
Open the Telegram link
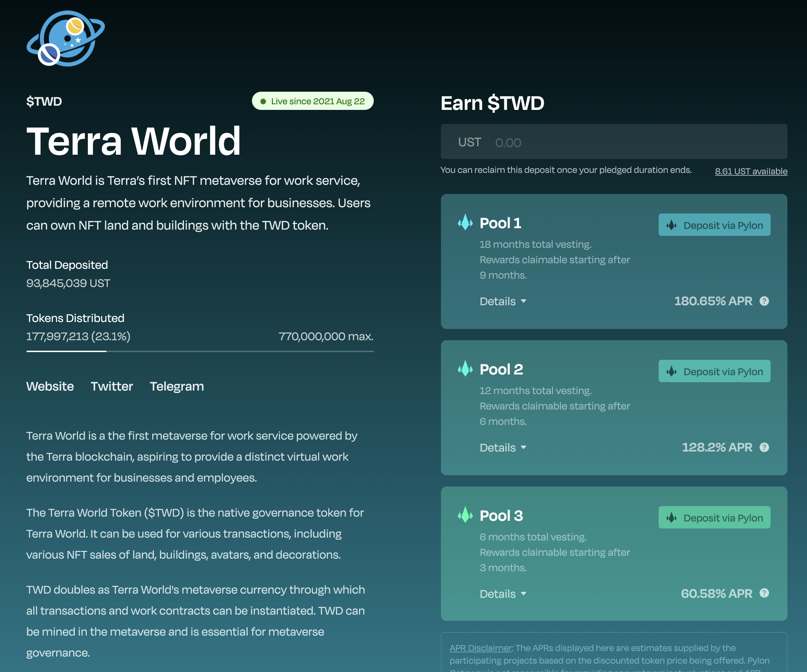pyautogui.click(x=177, y=386)
